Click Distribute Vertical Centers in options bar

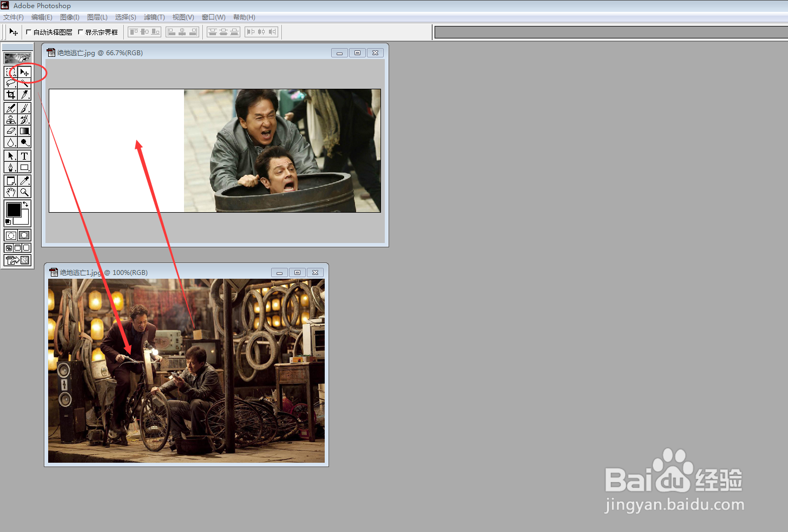tap(224, 32)
